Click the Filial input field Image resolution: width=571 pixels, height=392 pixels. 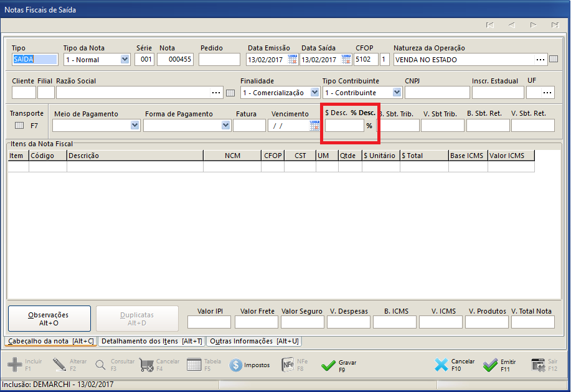(x=46, y=93)
